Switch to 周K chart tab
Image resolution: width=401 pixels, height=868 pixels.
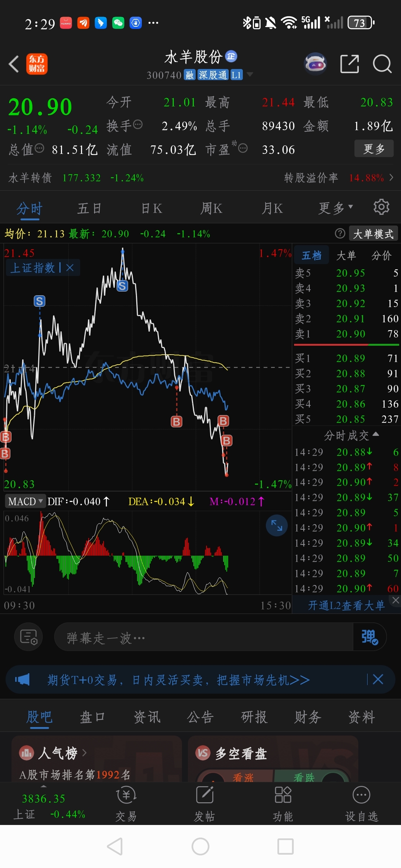click(x=211, y=208)
